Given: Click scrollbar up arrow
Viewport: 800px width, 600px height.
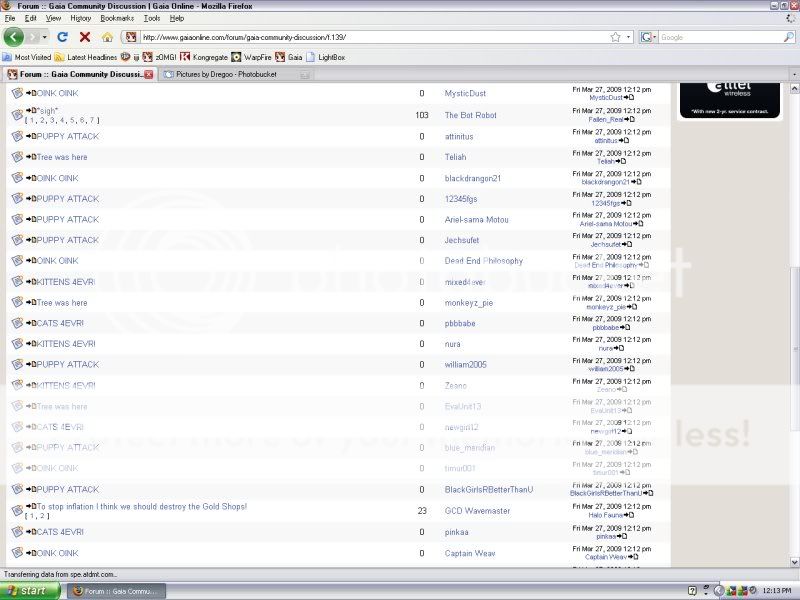Looking at the screenshot, I should point(794,88).
